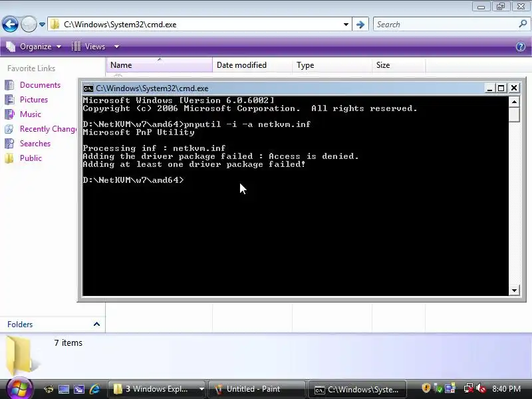
Task: Expand the Windows Explorer group arrow
Action: pos(201,389)
